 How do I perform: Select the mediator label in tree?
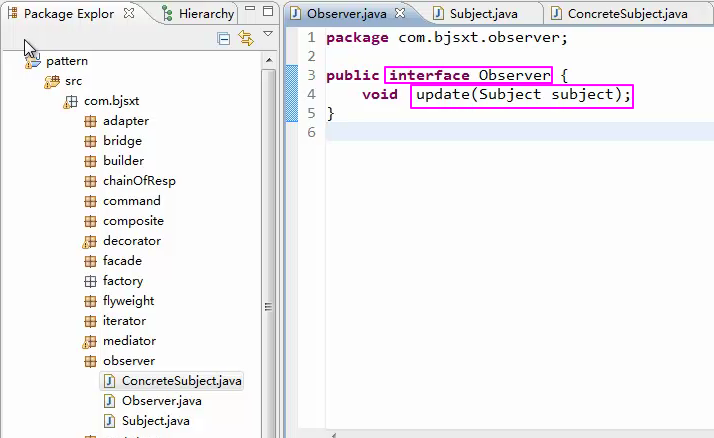click(130, 341)
